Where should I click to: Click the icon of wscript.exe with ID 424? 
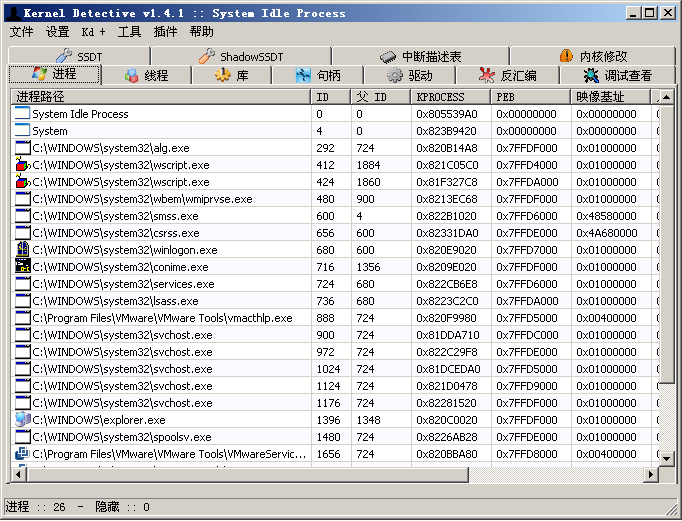pos(23,182)
